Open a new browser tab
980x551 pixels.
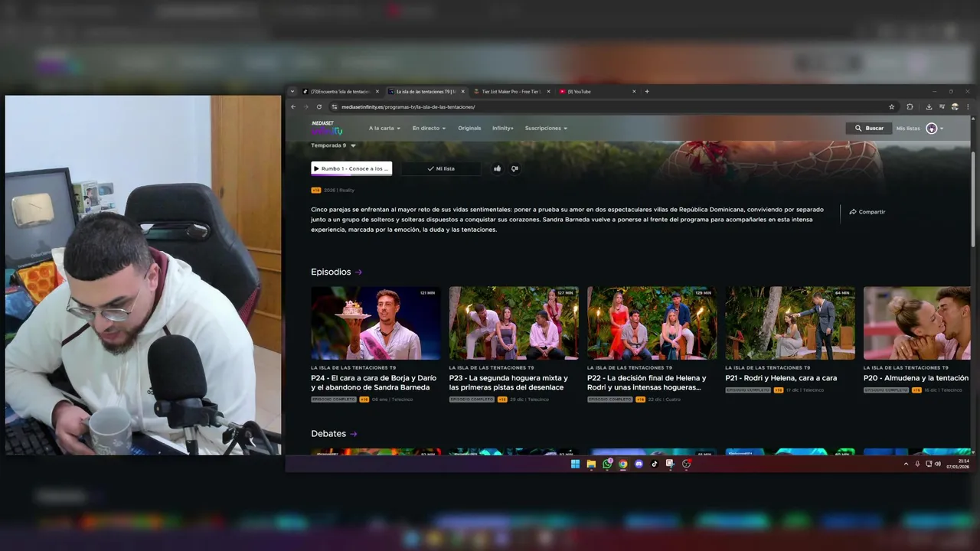647,91
